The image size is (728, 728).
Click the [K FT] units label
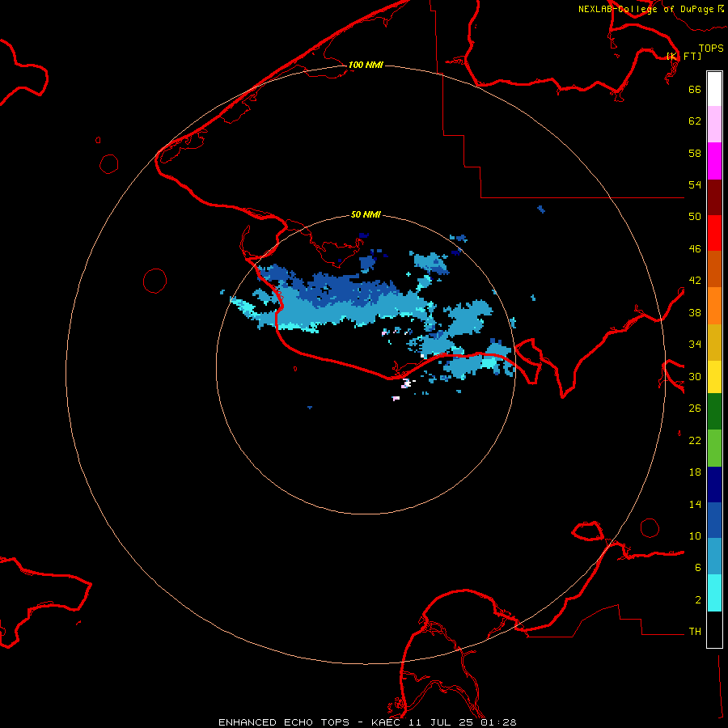[684, 56]
